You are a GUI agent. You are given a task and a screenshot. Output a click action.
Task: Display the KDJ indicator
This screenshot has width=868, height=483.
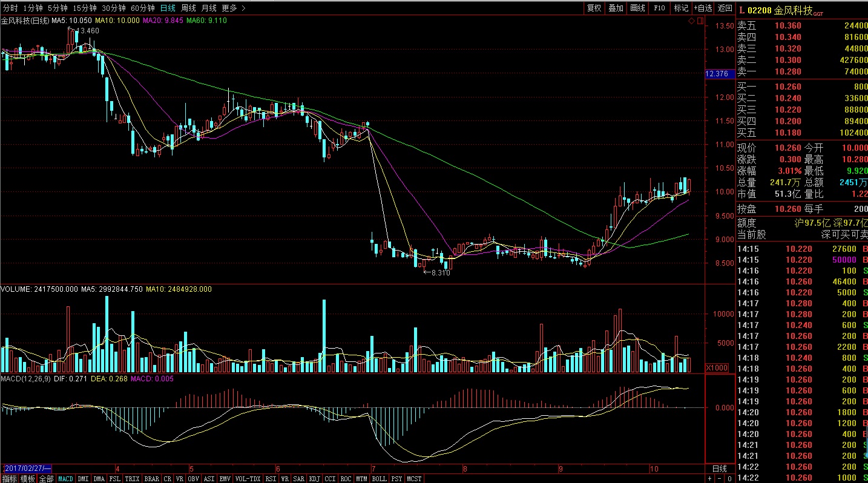coord(314,479)
